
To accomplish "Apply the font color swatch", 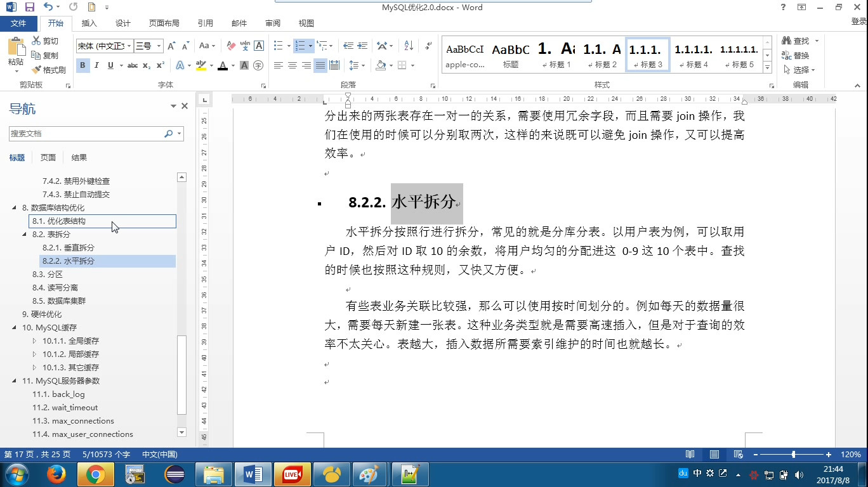I will point(222,65).
